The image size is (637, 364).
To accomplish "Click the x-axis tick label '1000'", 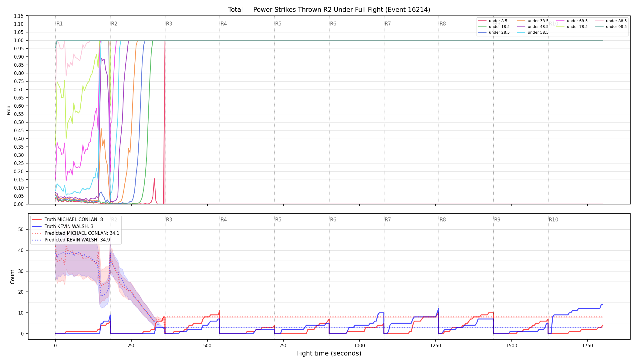I will 359,345.
